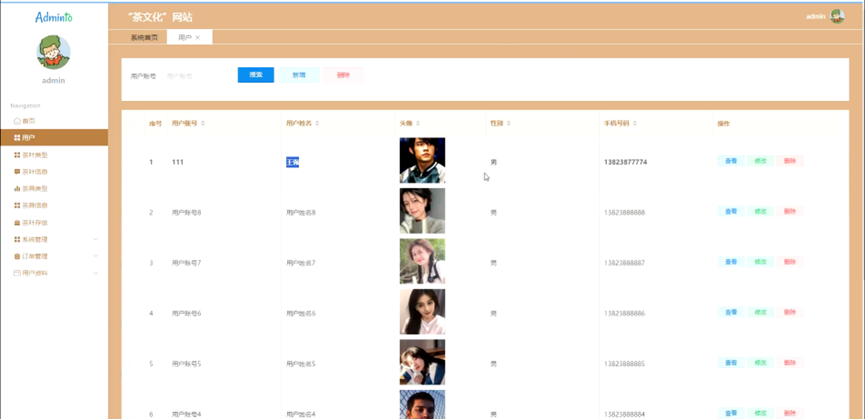Click the large admin avatar in sidebar

[54, 52]
